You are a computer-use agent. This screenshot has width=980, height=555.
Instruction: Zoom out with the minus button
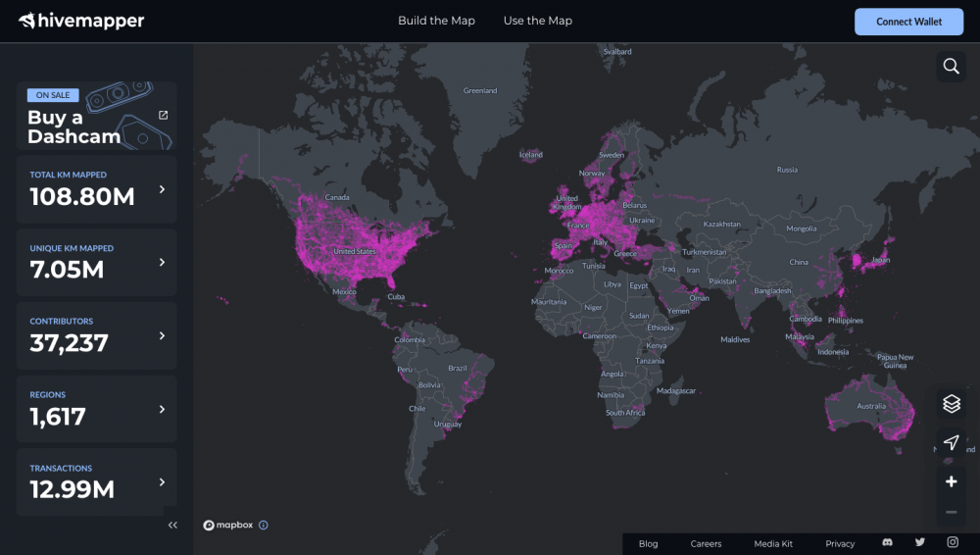[x=952, y=512]
